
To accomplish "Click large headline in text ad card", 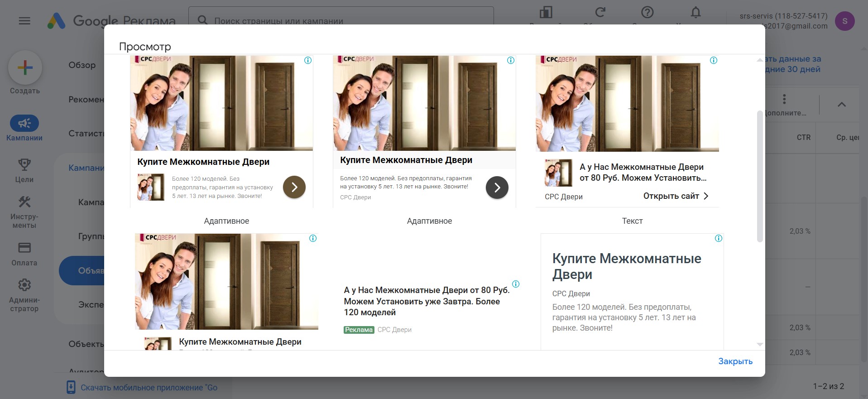I will [x=627, y=266].
